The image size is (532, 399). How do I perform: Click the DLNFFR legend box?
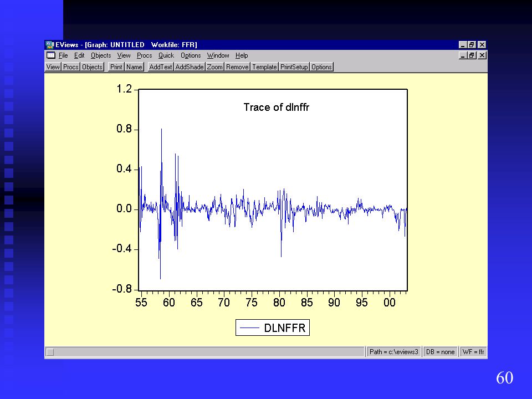[273, 328]
